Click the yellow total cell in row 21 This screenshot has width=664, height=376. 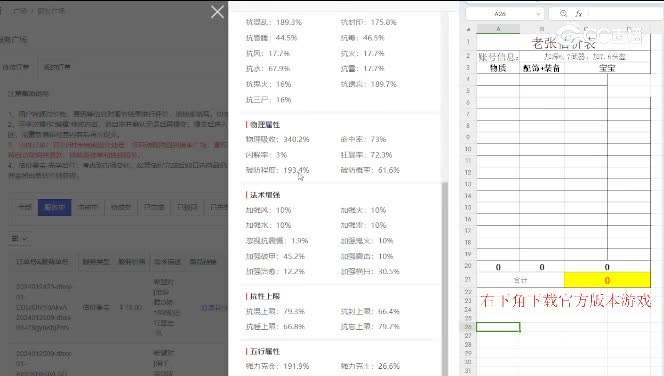(x=607, y=280)
